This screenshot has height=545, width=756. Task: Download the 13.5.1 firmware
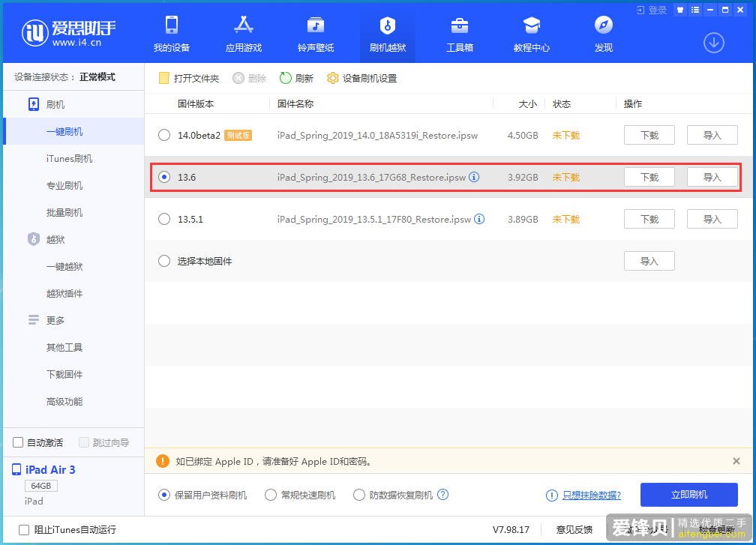pyautogui.click(x=649, y=219)
